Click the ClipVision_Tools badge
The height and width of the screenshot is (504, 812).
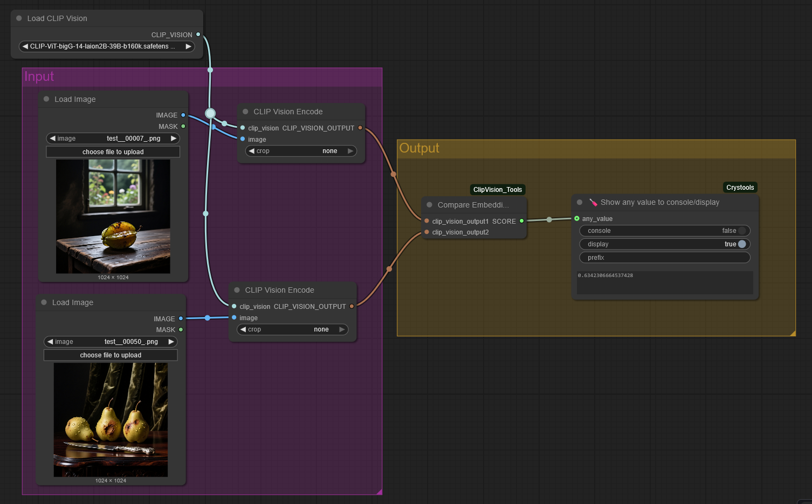pyautogui.click(x=498, y=190)
